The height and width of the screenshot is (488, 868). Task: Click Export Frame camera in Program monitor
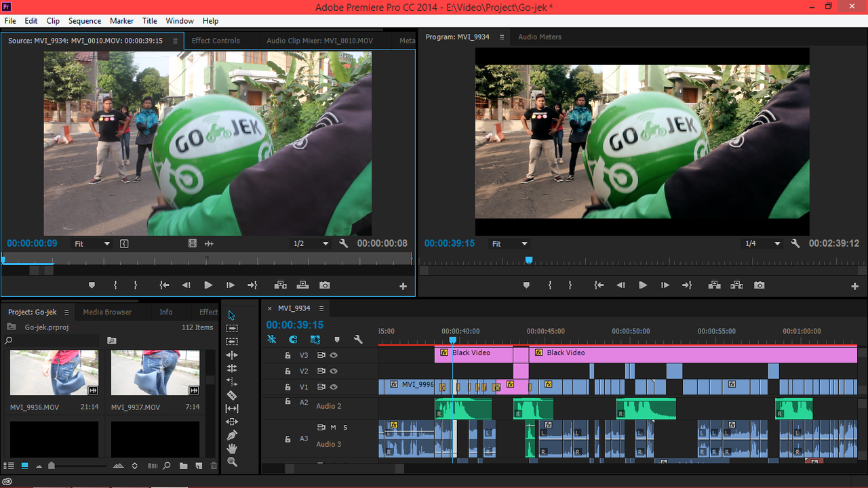click(x=759, y=285)
